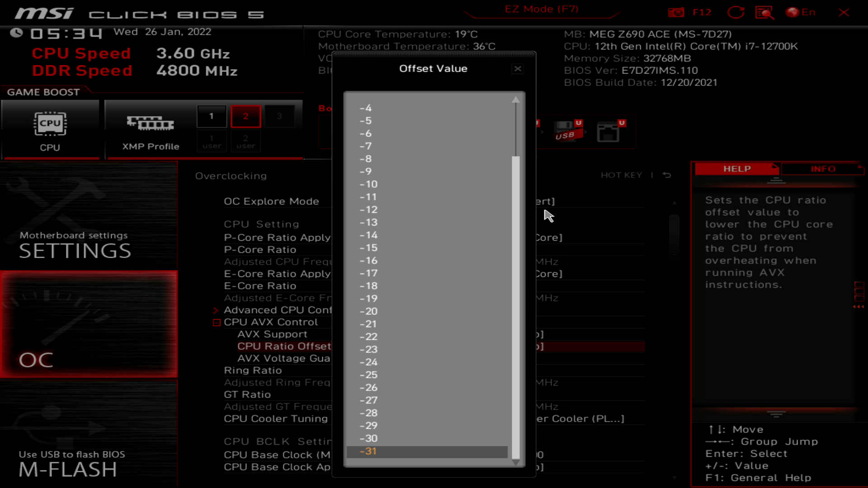Viewport: 868px width, 488px height.
Task: Expand Advanced CPU Configuration arrow
Action: point(216,310)
